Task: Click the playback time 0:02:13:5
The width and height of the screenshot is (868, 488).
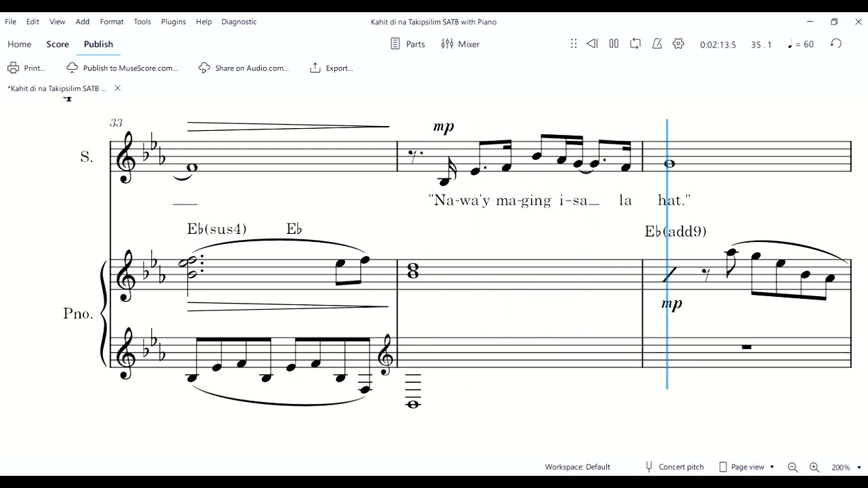Action: (x=718, y=45)
